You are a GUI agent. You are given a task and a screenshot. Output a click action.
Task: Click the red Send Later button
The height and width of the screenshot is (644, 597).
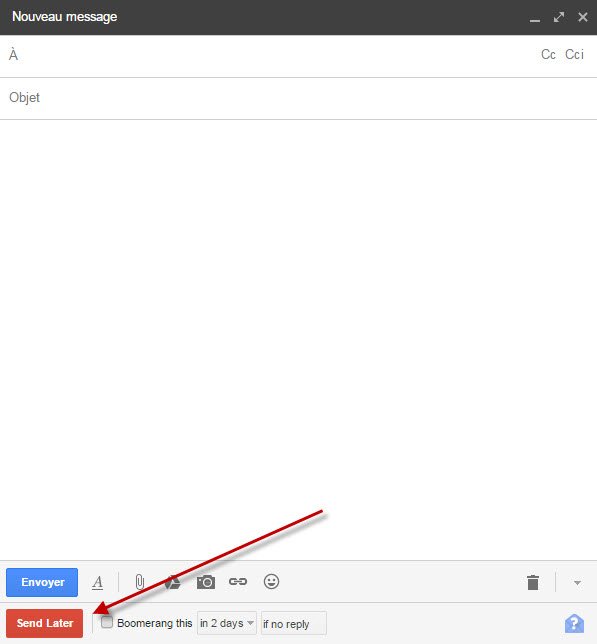(x=44, y=623)
